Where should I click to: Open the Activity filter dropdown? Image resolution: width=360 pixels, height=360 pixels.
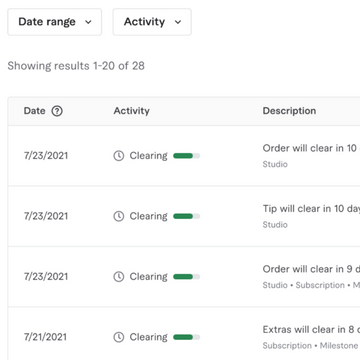(152, 22)
